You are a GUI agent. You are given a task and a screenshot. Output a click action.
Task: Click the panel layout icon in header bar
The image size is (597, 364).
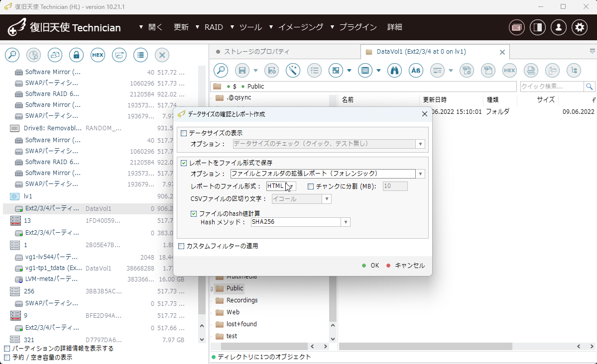(538, 27)
